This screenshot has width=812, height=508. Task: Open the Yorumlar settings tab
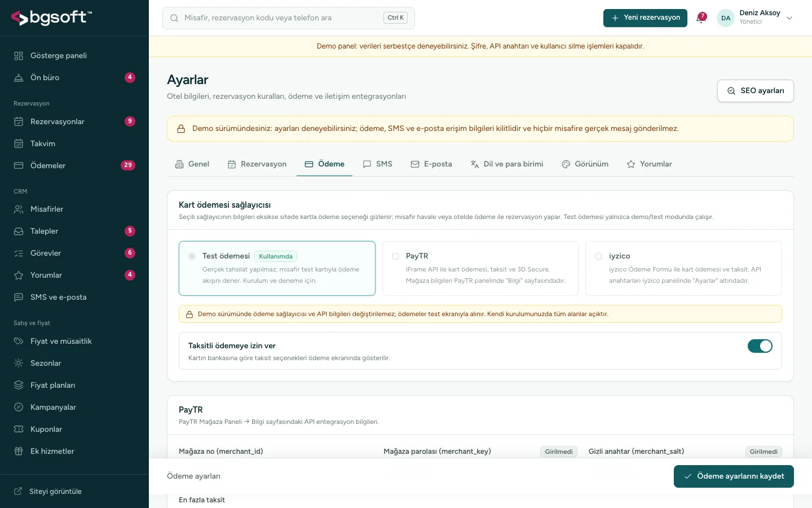click(650, 164)
